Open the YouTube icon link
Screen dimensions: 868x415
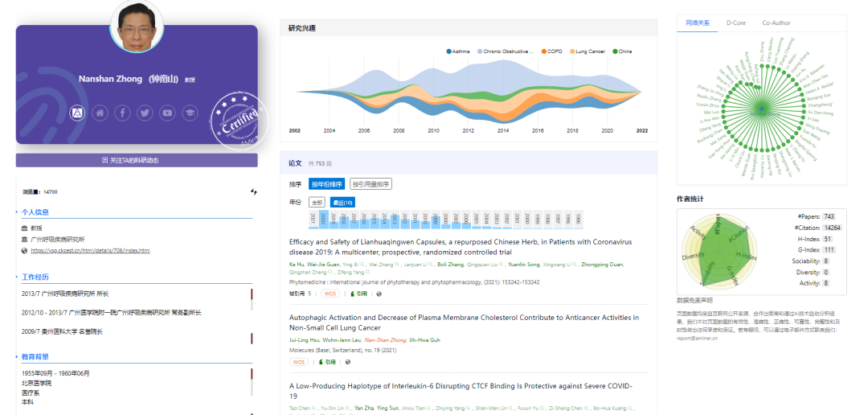click(167, 113)
